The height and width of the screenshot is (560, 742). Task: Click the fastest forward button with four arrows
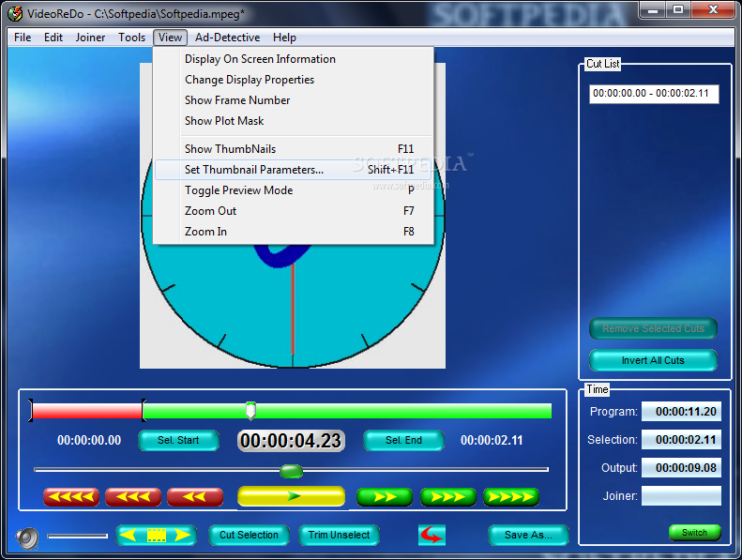pos(511,496)
